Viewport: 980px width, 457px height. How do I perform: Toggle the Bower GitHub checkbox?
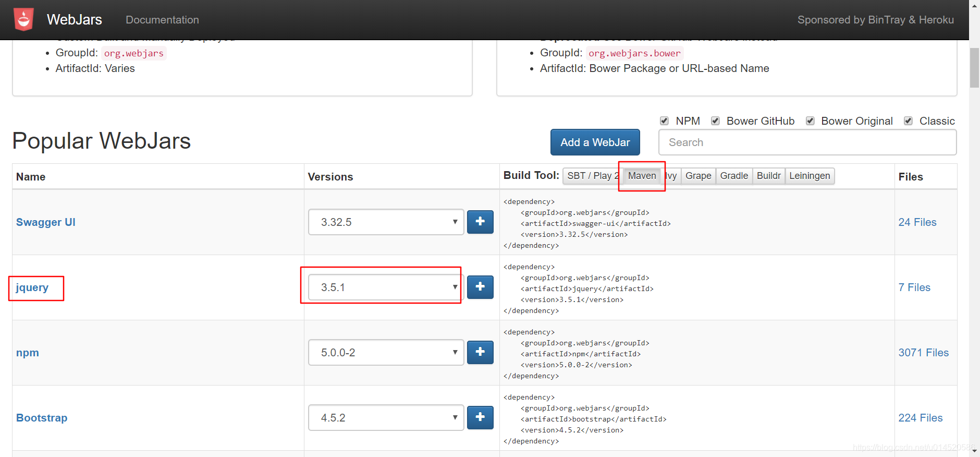coord(715,121)
